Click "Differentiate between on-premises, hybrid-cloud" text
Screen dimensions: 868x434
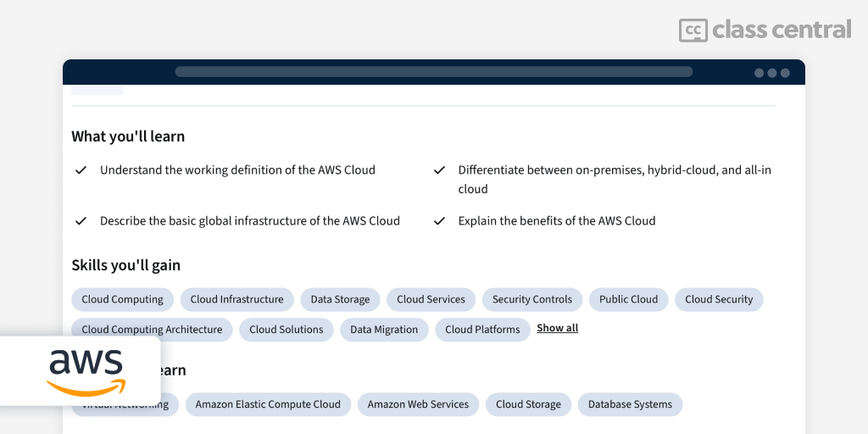(x=615, y=180)
